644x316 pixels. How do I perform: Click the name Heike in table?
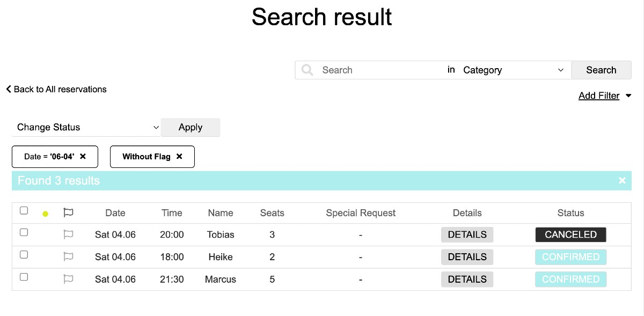[221, 257]
